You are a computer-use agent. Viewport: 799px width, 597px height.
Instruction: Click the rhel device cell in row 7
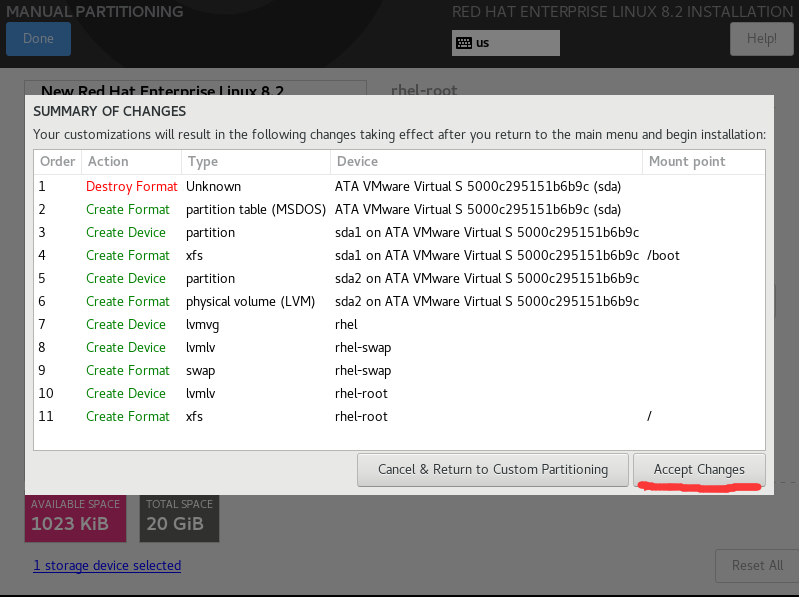pos(346,324)
